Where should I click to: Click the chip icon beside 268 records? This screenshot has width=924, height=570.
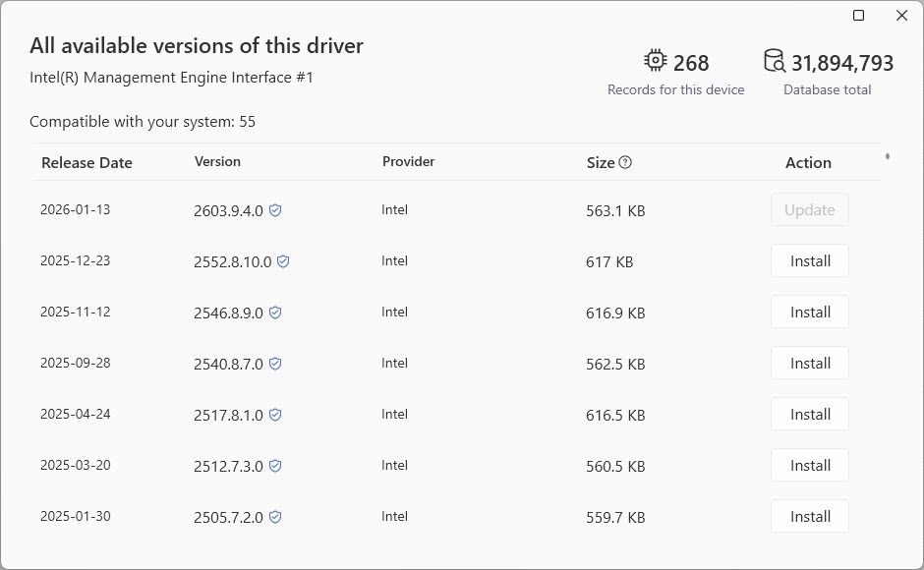coord(656,61)
